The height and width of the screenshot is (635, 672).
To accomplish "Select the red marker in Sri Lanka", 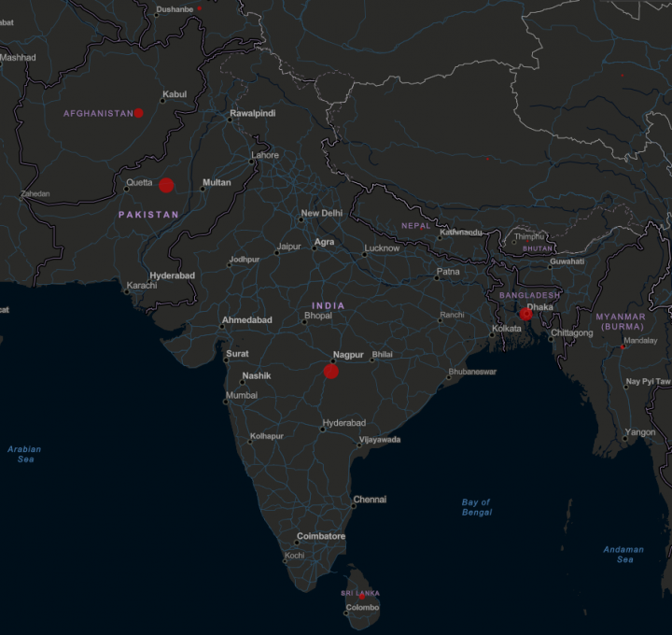I will click(362, 597).
